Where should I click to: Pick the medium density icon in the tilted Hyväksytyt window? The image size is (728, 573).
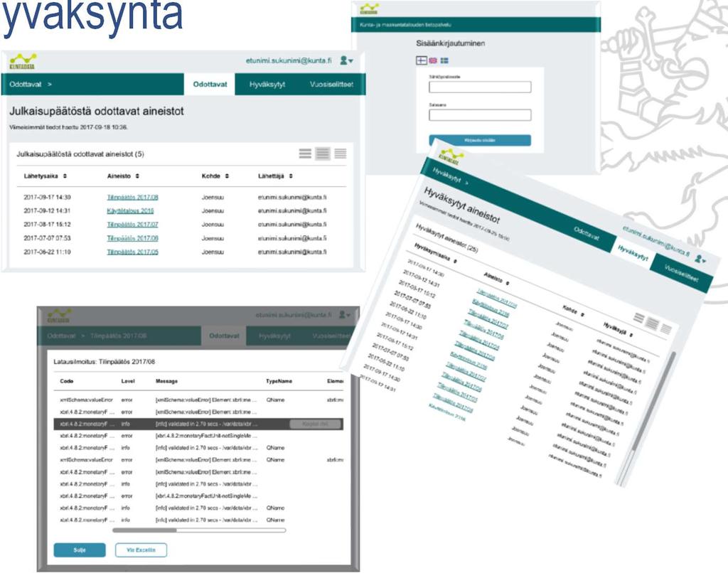point(653,323)
